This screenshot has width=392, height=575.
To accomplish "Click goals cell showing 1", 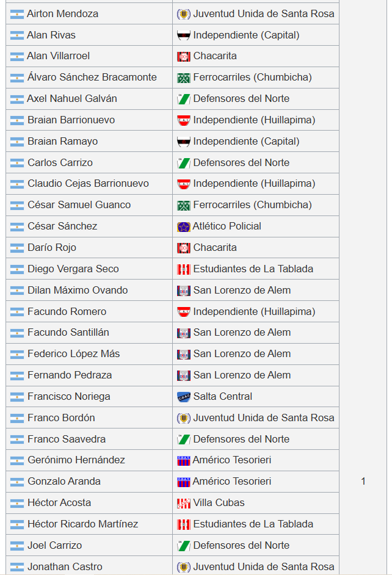I will coord(363,482).
